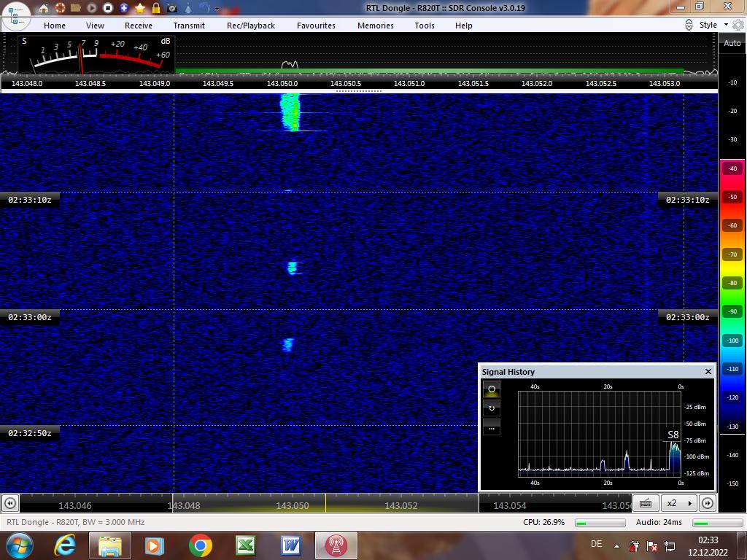Click the S-meter signal gauge
The height and width of the screenshot is (560, 747).
[x=97, y=54]
